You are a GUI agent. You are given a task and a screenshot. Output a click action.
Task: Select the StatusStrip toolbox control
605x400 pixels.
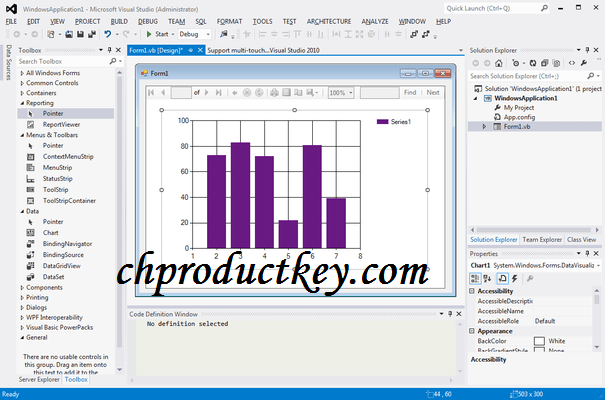[57, 179]
